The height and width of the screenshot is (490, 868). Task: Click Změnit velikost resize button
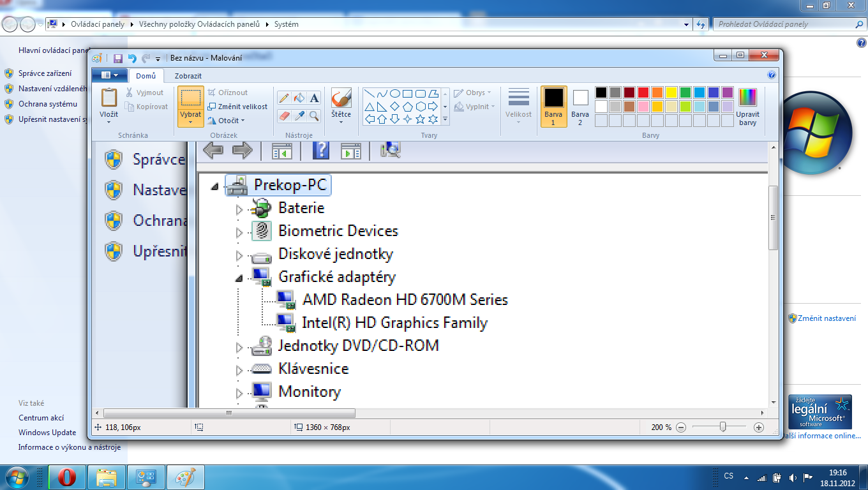[237, 107]
